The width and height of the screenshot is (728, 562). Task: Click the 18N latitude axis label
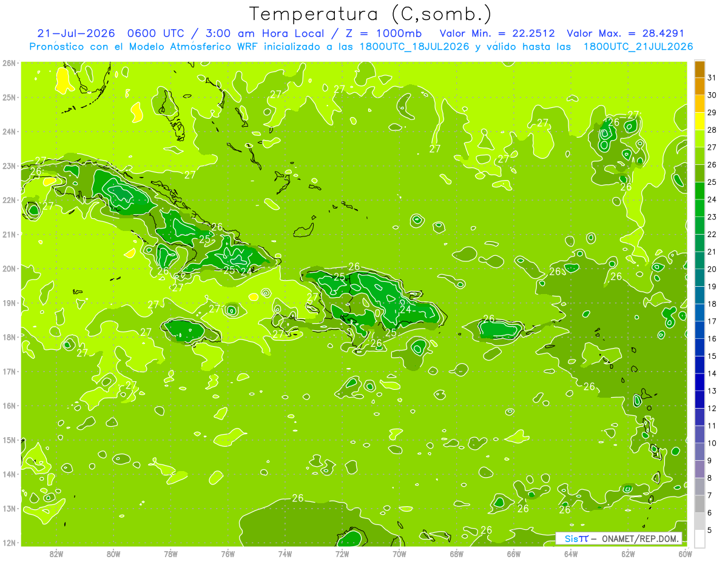[x=9, y=337]
